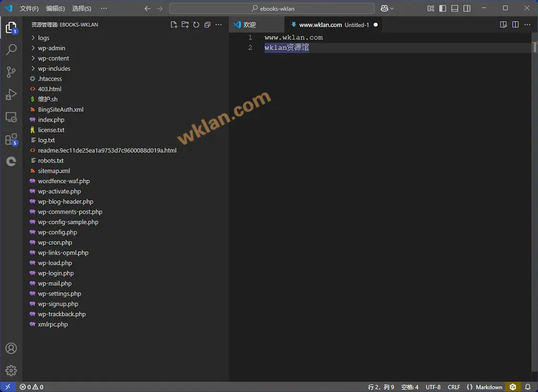Change line endings via CRLF

[x=454, y=387]
